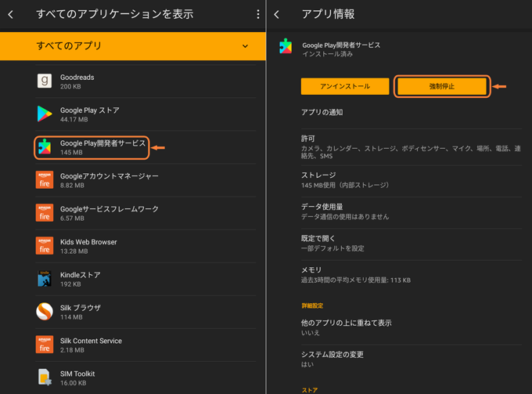Tap the 強制停止 button
This screenshot has width=532, height=394.
(x=442, y=86)
